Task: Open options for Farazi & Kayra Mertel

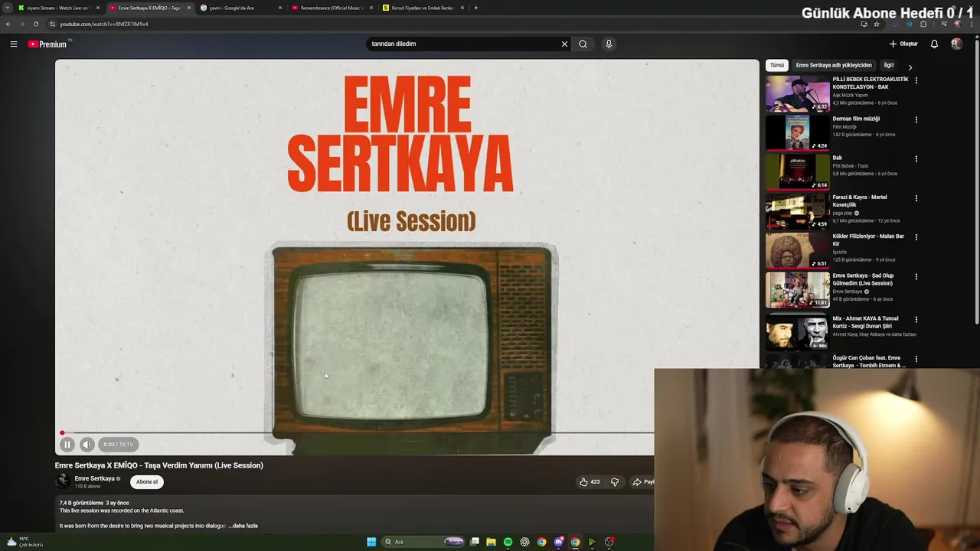Action: coord(916,198)
